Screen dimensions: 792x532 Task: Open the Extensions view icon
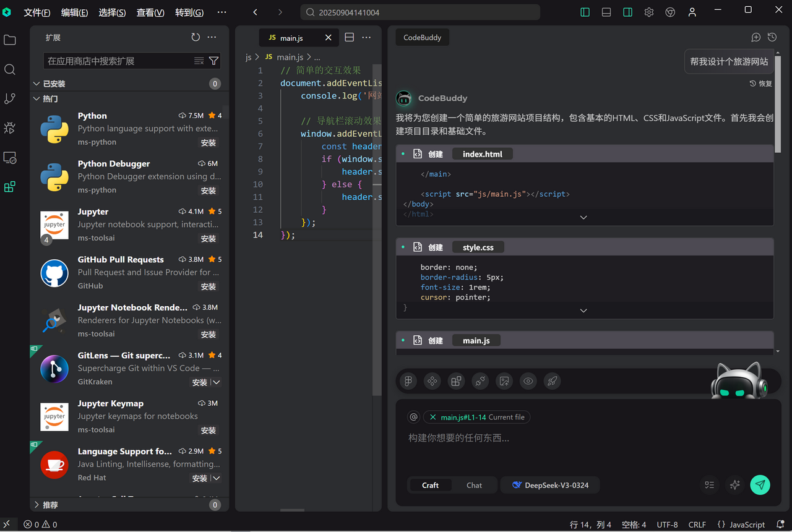point(10,187)
